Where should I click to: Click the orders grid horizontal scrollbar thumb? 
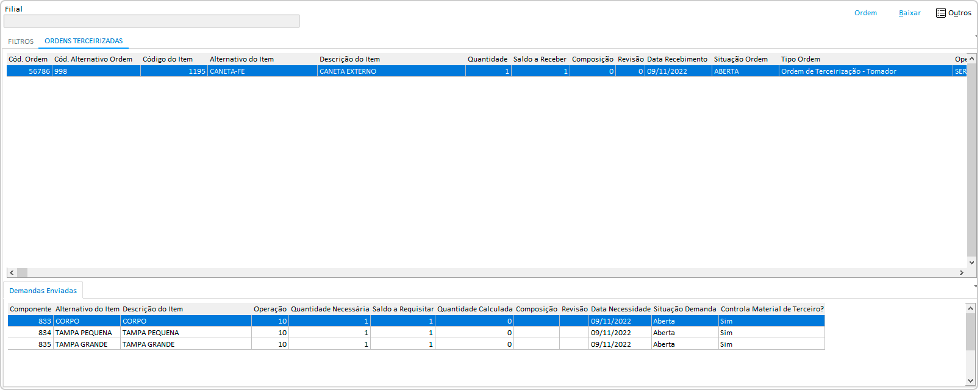(23, 273)
